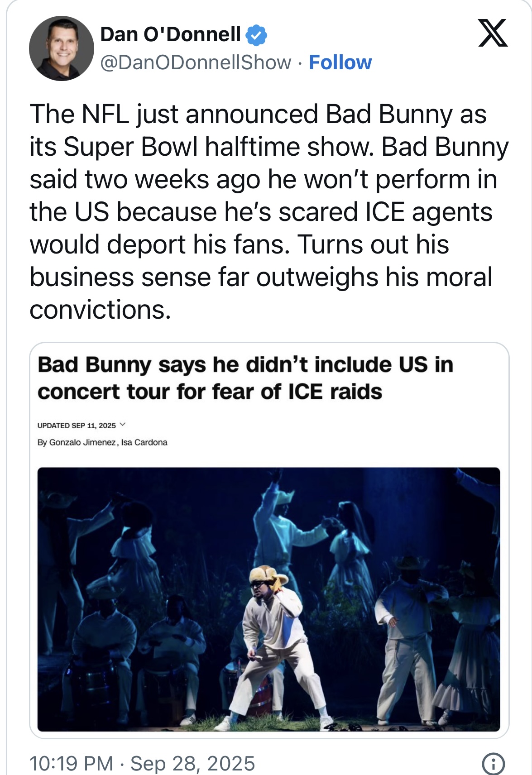Expand the chevron beside Updated Sep 11, 2025
Screen dimensions: 532x775
tap(122, 425)
